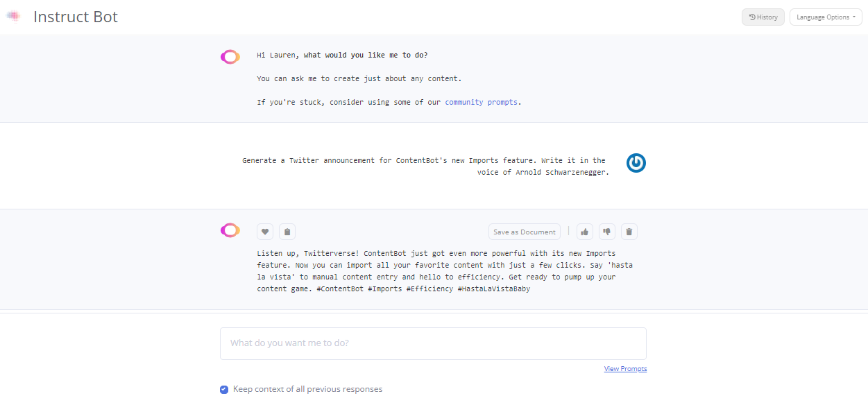Click the blue power user avatar

636,163
